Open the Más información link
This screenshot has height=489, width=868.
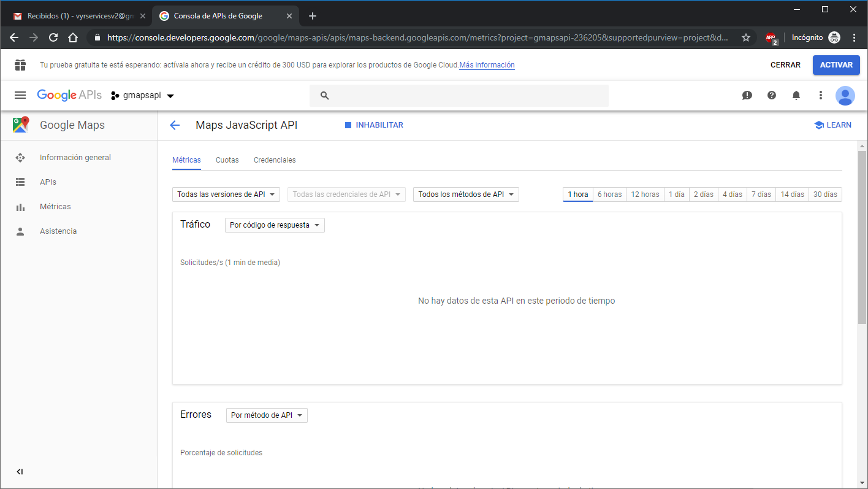[x=487, y=65]
